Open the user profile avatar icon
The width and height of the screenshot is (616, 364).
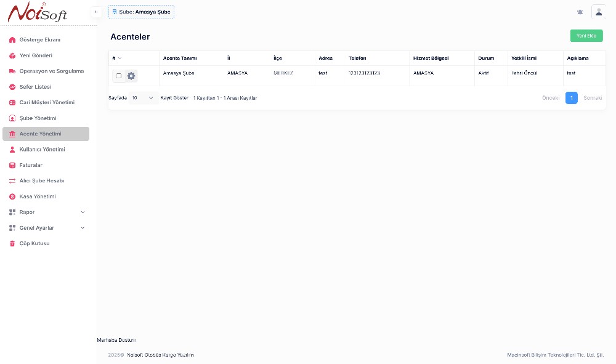point(598,12)
